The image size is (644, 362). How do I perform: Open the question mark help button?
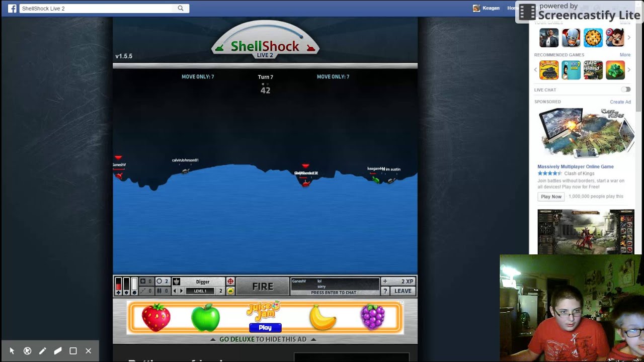(385, 291)
